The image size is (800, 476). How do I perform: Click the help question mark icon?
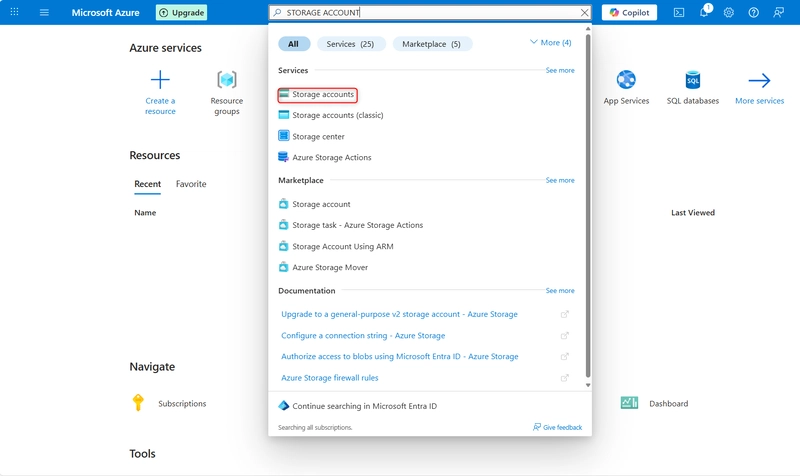(754, 13)
